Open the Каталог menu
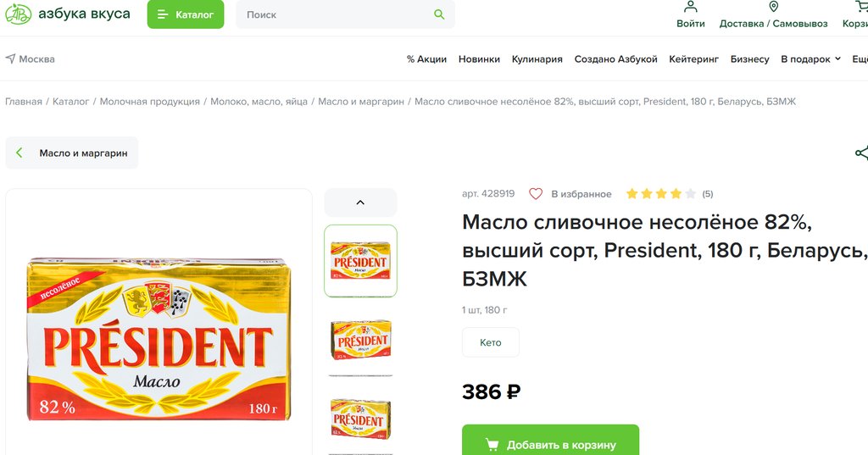The width and height of the screenshot is (868, 455). [x=185, y=14]
